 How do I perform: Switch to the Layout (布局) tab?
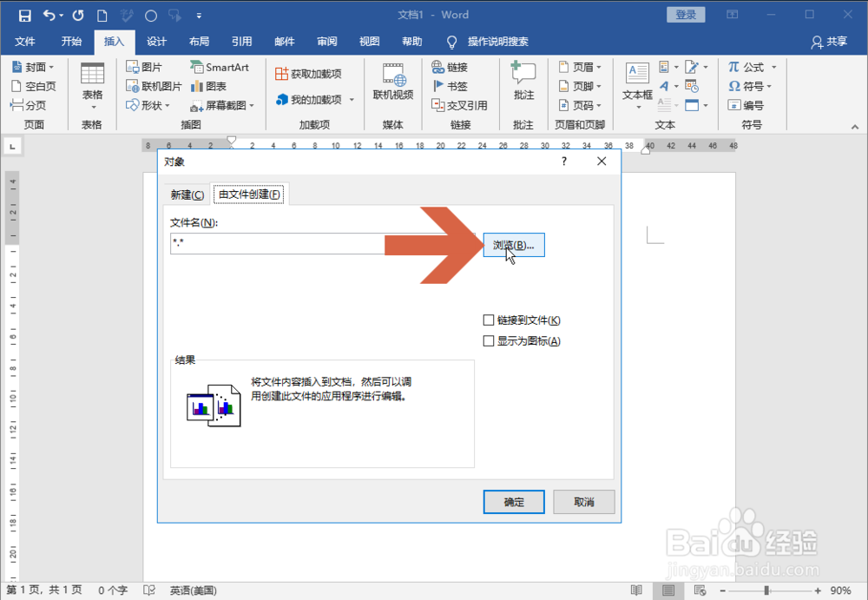[x=200, y=42]
